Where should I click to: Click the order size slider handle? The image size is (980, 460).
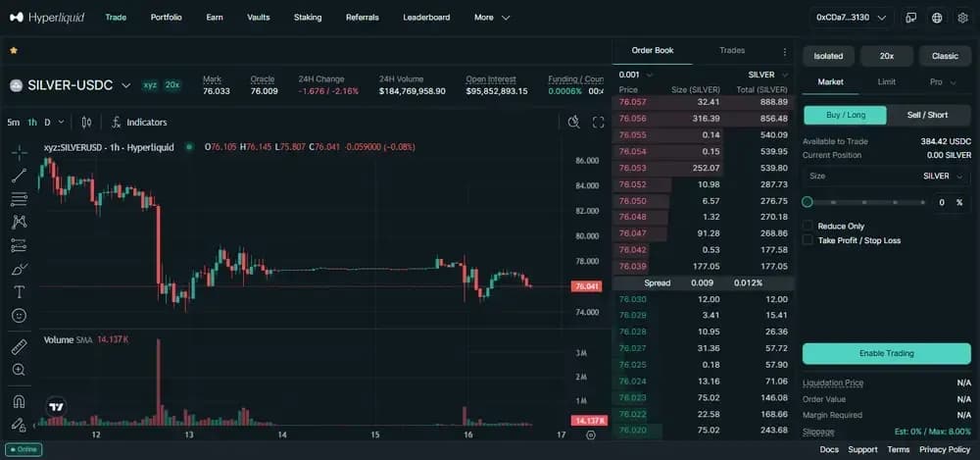(x=808, y=202)
